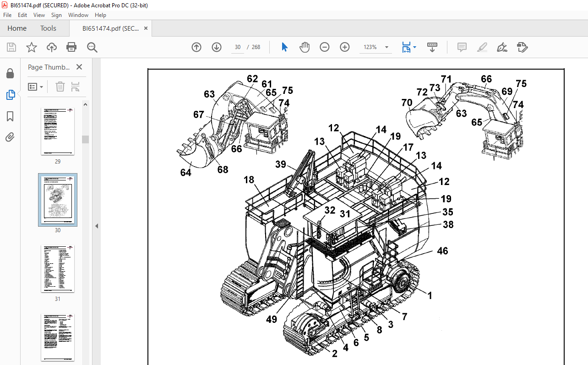Image resolution: width=588 pixels, height=365 pixels.
Task: Toggle the Attachments paperclip panel
Action: pos(10,137)
